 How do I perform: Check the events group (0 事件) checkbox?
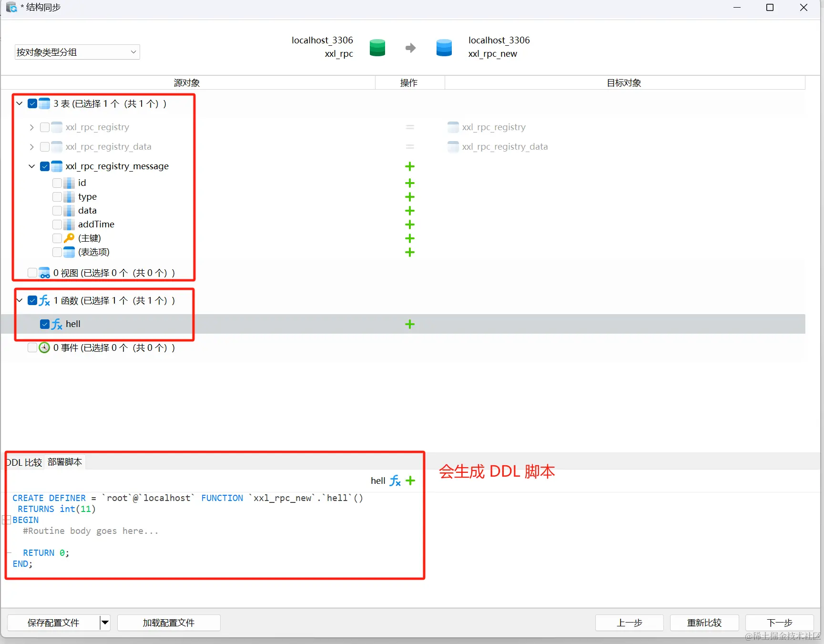(32, 348)
